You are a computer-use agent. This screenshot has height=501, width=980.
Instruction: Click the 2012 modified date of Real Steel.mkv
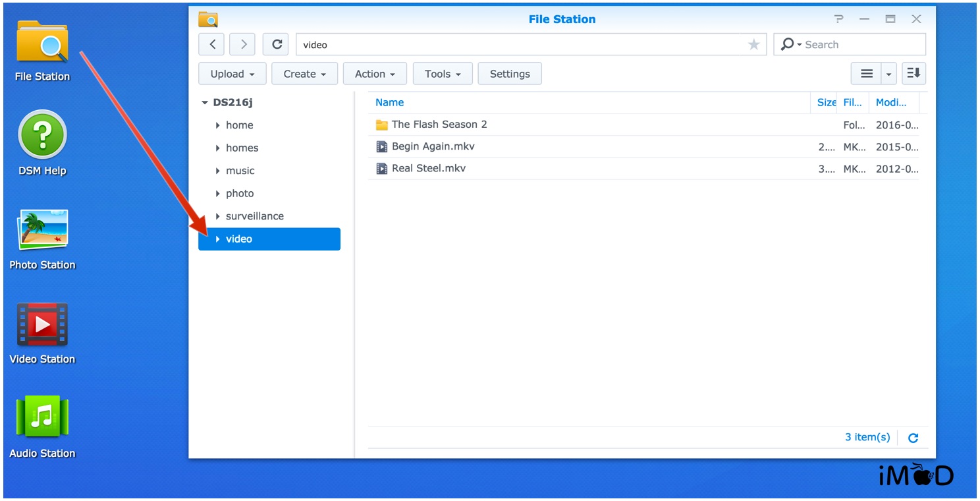tap(896, 168)
